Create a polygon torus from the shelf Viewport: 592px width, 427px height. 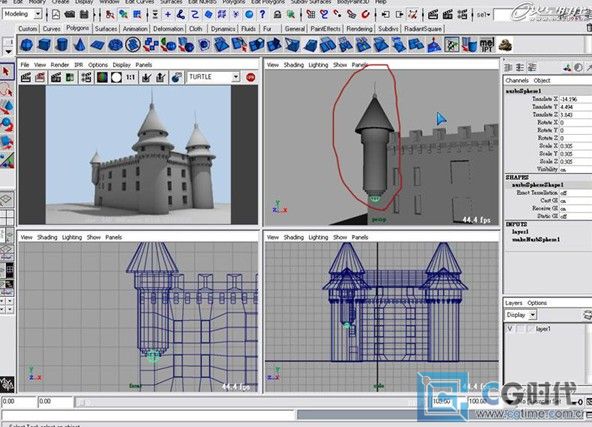(115, 45)
